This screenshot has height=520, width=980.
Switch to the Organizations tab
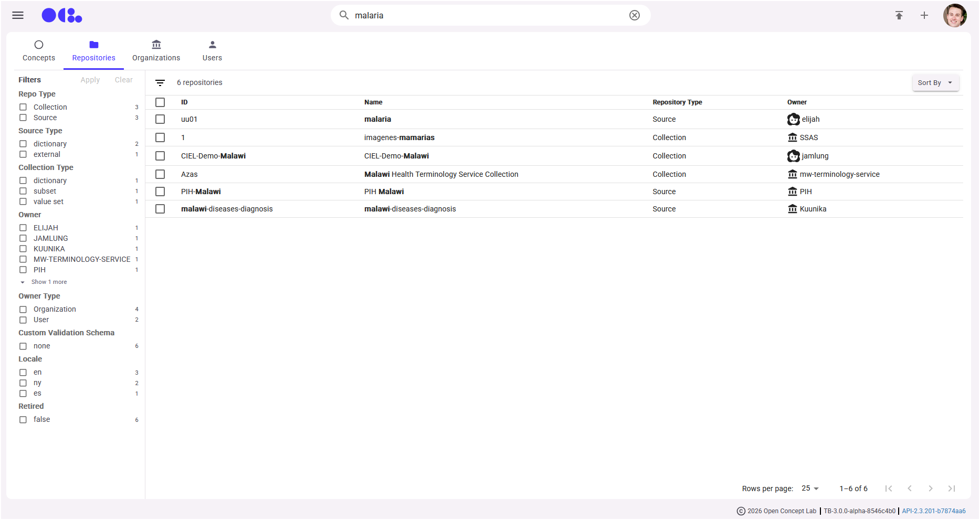tap(156, 51)
